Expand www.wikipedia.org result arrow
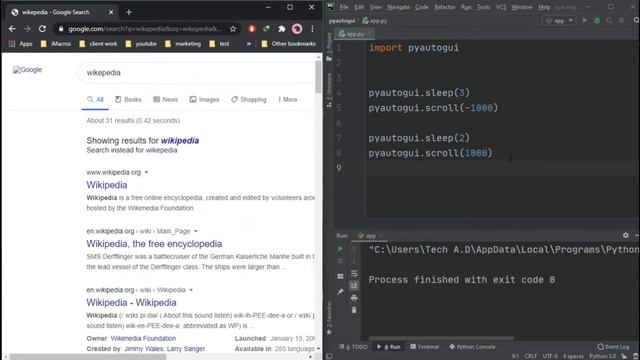The height and width of the screenshot is (360, 640). 146,172
